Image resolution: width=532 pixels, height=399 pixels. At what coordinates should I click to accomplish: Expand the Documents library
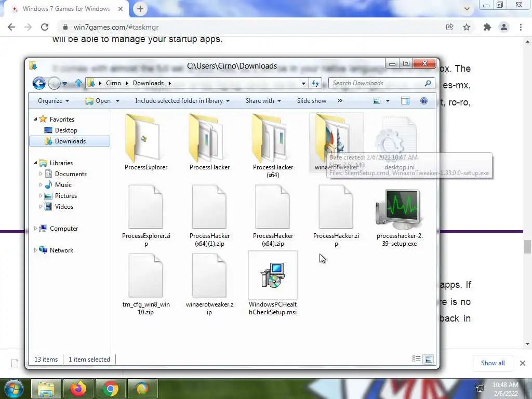tap(41, 174)
